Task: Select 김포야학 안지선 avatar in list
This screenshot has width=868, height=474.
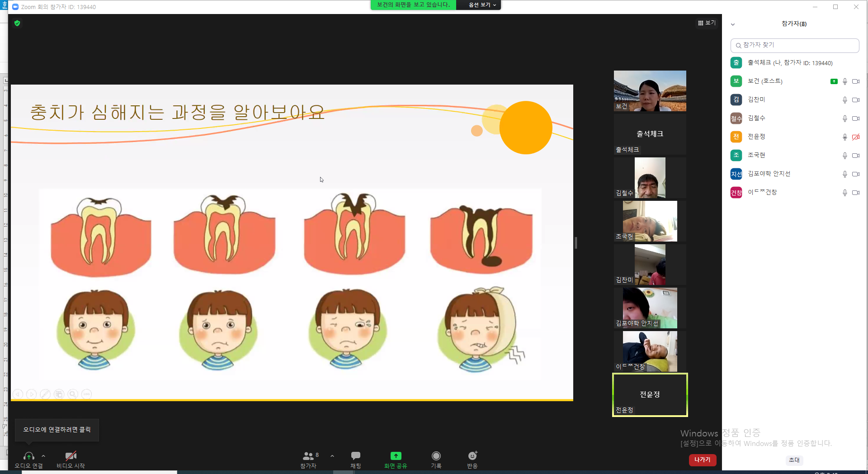Action: pos(736,174)
